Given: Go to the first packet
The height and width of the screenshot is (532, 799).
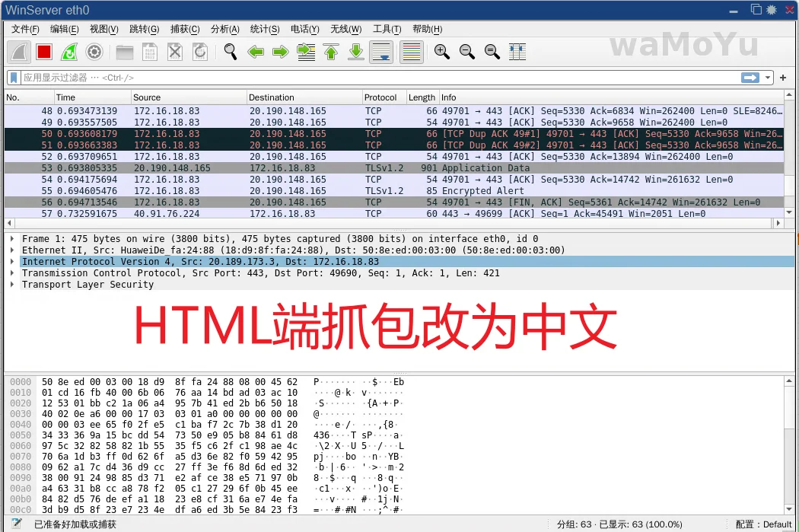Looking at the screenshot, I should point(330,52).
